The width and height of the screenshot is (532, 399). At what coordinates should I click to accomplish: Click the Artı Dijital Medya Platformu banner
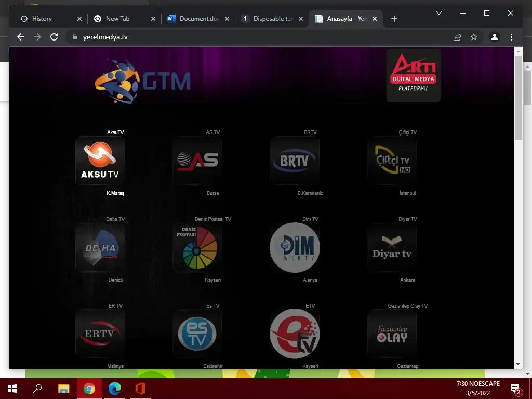click(414, 75)
